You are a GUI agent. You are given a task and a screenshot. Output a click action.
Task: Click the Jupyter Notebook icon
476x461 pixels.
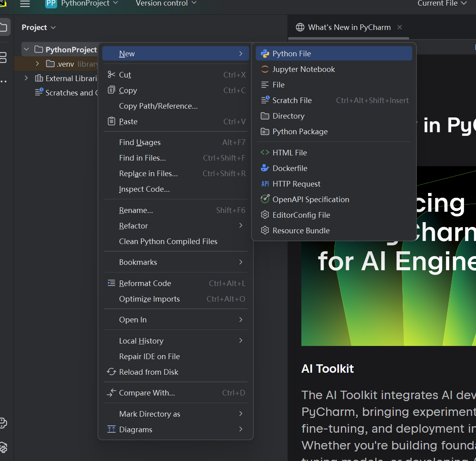(265, 69)
